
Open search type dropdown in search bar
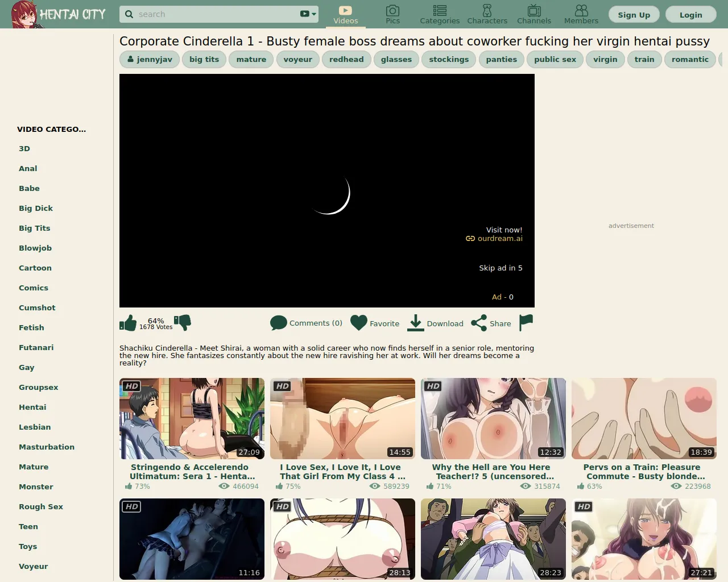pos(308,14)
